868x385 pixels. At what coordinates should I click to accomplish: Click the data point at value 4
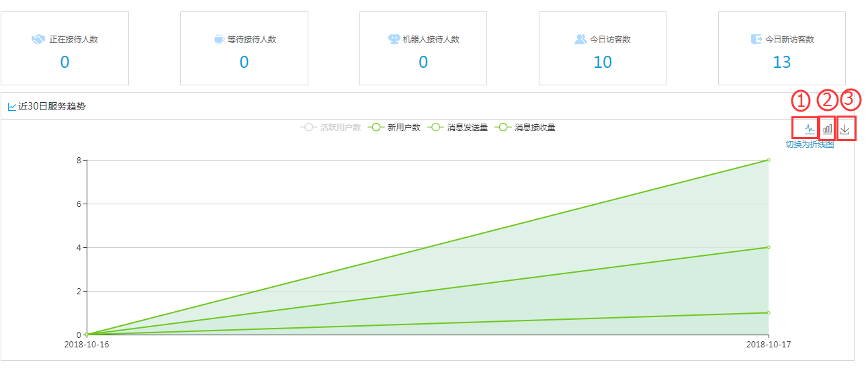768,247
